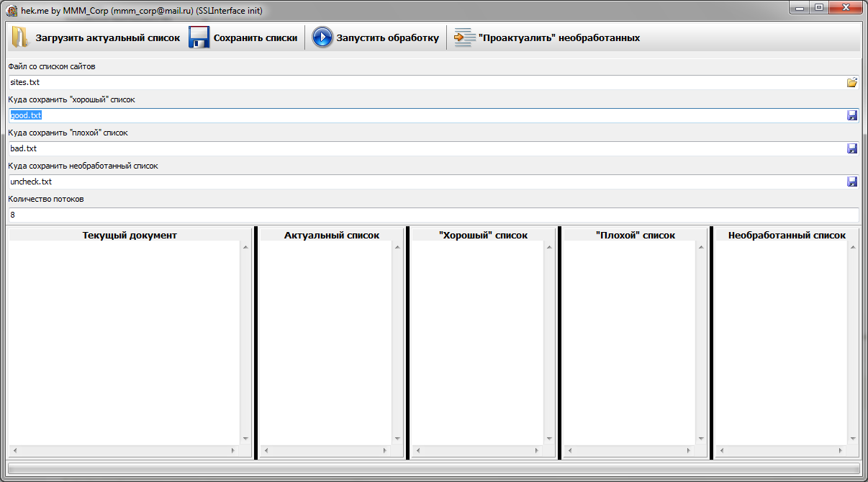Click save icon beside uncheck.txt field
868x482 pixels.
[x=852, y=182]
